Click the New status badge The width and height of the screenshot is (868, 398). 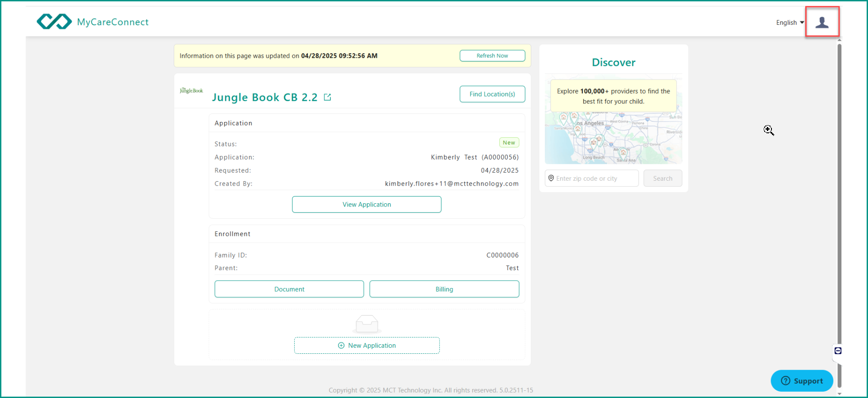coord(509,143)
